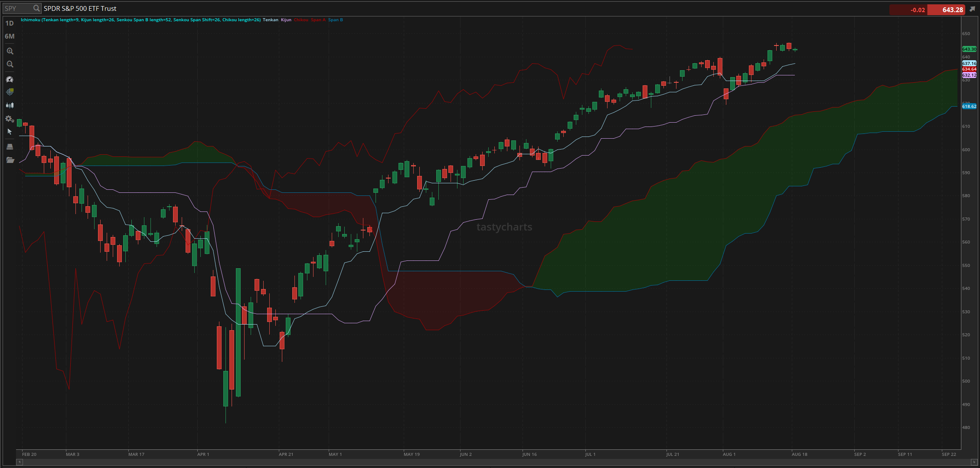980x468 pixels.
Task: Click the Ichimoku indicator label text
Action: click(x=140, y=20)
